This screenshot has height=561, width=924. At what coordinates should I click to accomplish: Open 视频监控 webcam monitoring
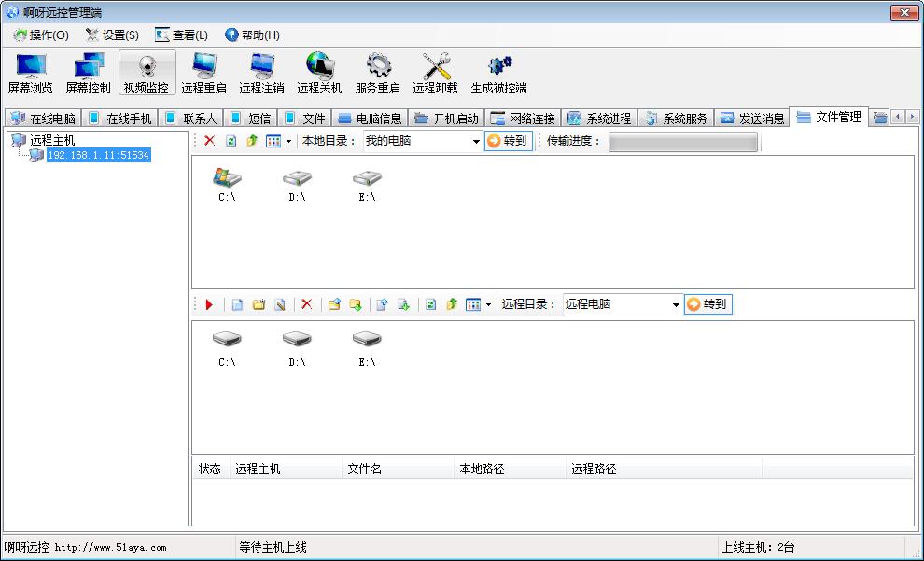[x=147, y=73]
